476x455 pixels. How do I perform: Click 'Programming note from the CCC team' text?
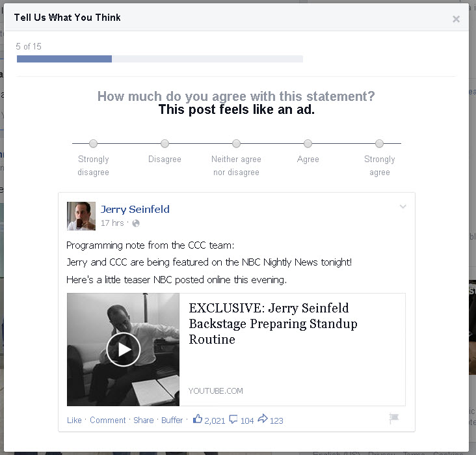pos(150,245)
